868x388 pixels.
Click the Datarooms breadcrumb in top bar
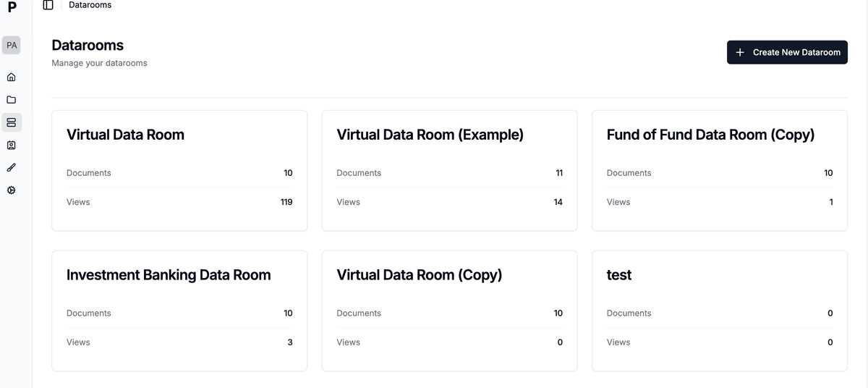90,5
